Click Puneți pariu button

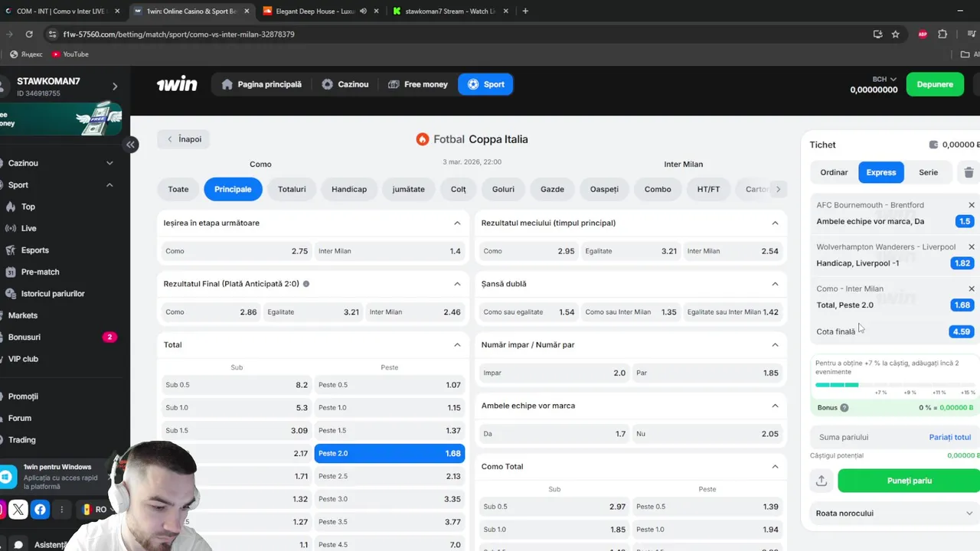coord(910,481)
